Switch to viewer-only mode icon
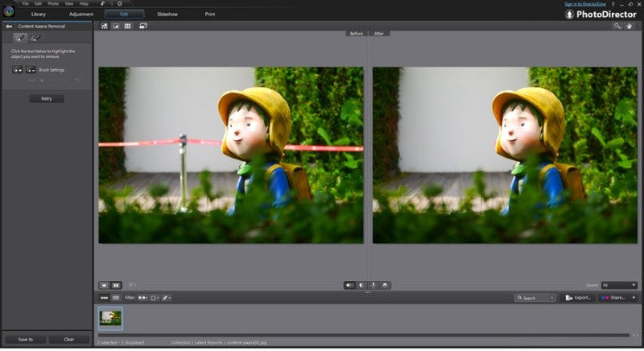Viewport: 644px width, 351px height. click(x=116, y=26)
